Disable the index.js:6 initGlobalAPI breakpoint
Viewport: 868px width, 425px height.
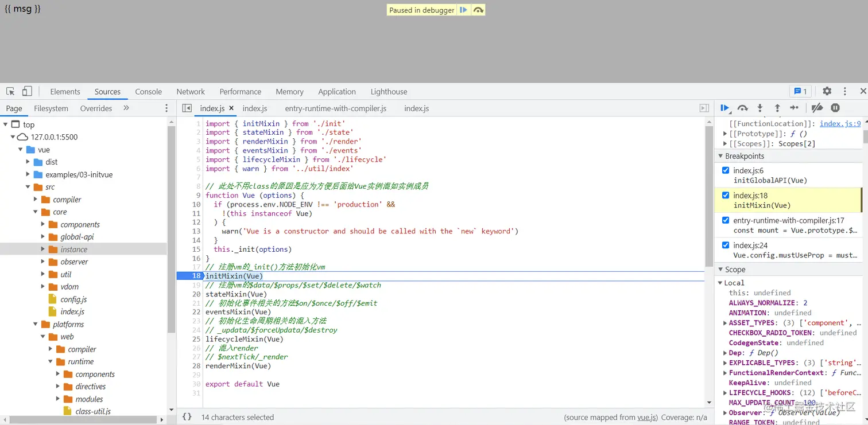726,170
